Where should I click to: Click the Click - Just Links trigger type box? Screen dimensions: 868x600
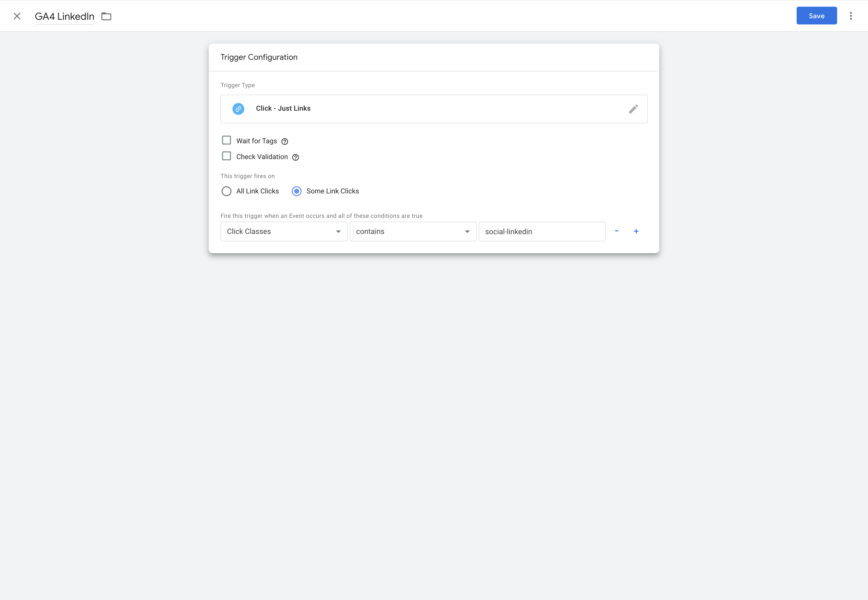[x=434, y=109]
